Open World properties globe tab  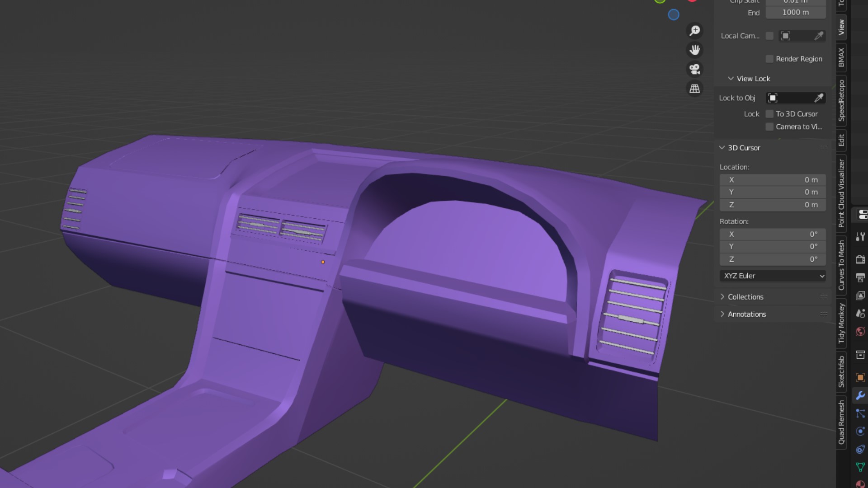pos(860,332)
